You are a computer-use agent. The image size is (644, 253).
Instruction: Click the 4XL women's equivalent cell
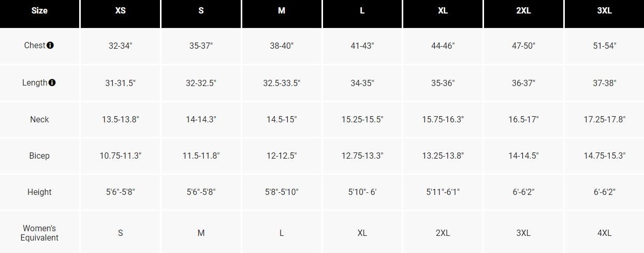click(x=604, y=233)
